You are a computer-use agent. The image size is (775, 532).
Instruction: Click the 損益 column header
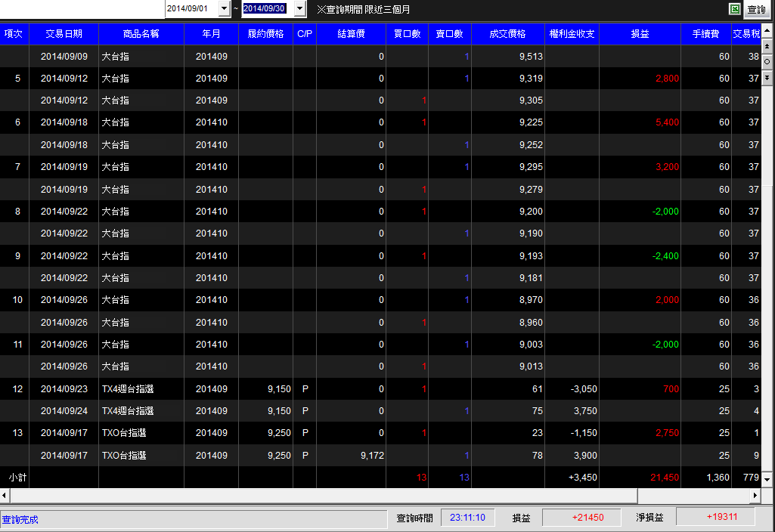point(640,34)
